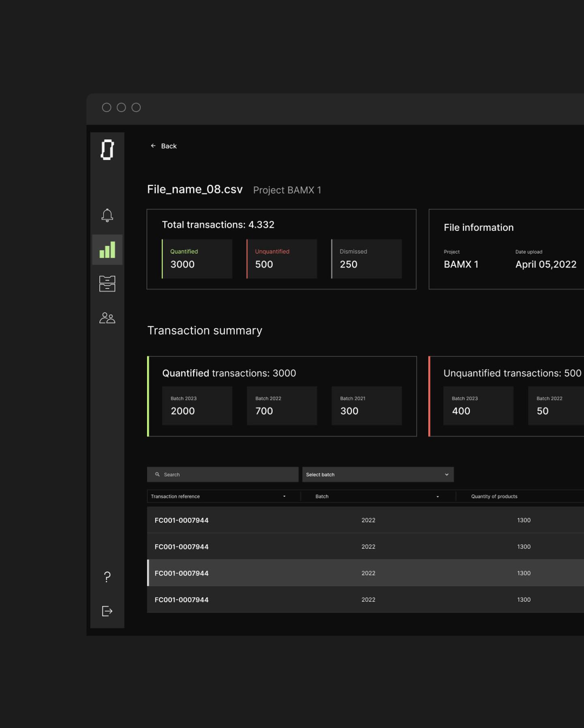Click into the Search input field
584x728 pixels.
(x=223, y=475)
